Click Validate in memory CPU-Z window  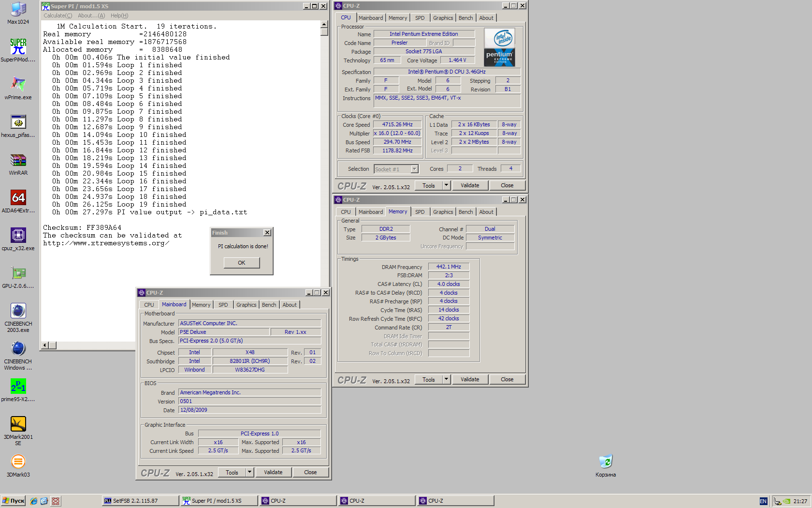coord(470,379)
